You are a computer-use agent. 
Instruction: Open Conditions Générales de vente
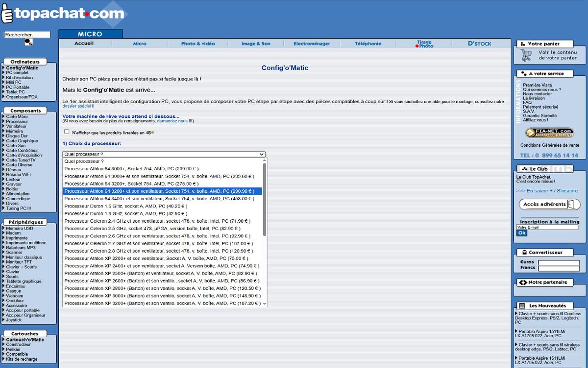pyautogui.click(x=549, y=145)
